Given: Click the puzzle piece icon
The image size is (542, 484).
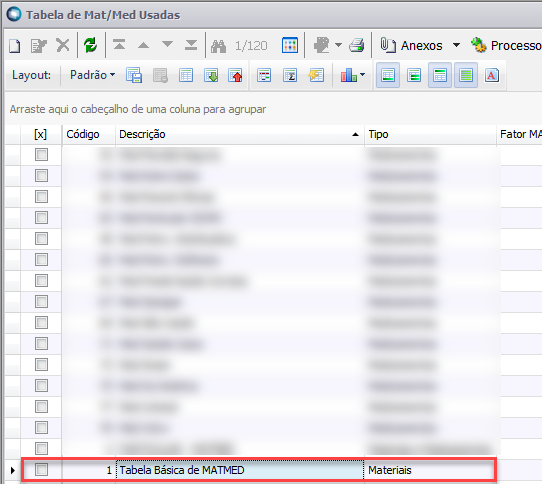Looking at the screenshot, I should click(x=322, y=45).
